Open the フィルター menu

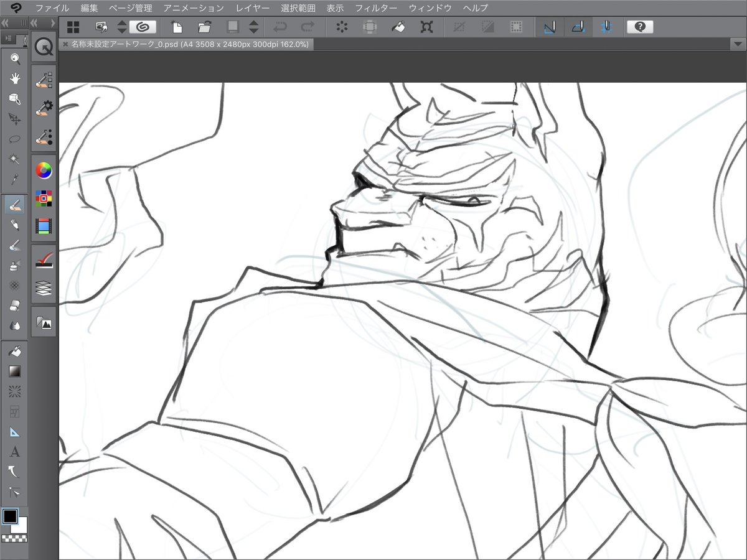point(375,8)
